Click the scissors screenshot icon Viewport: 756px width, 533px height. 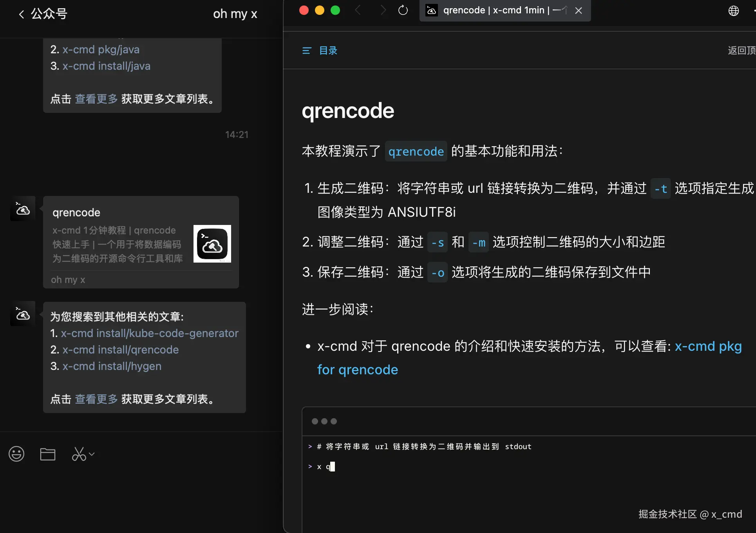[79, 454]
